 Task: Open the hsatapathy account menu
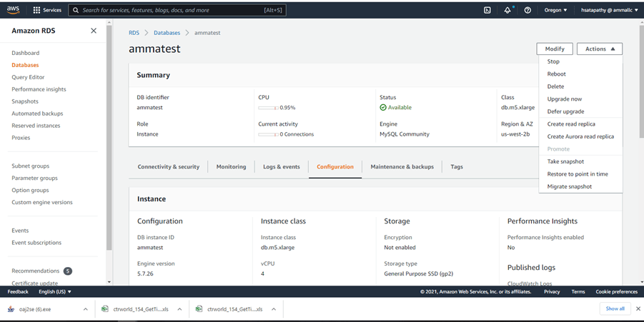tap(608, 10)
